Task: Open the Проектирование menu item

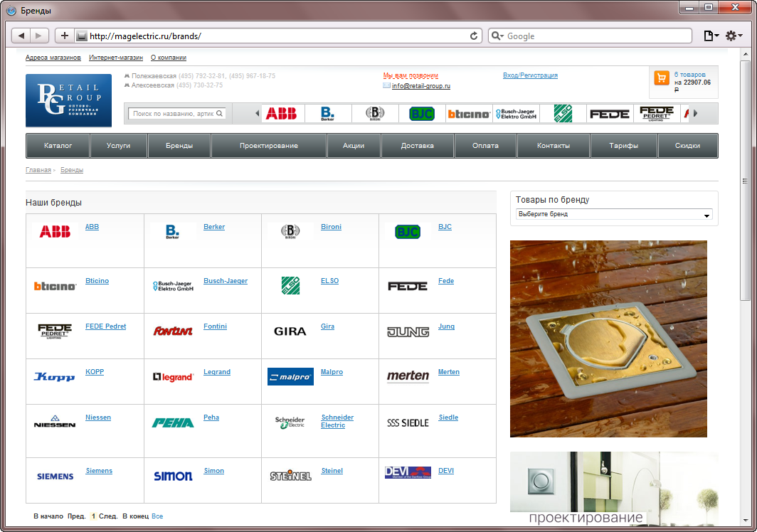Action: pos(269,145)
